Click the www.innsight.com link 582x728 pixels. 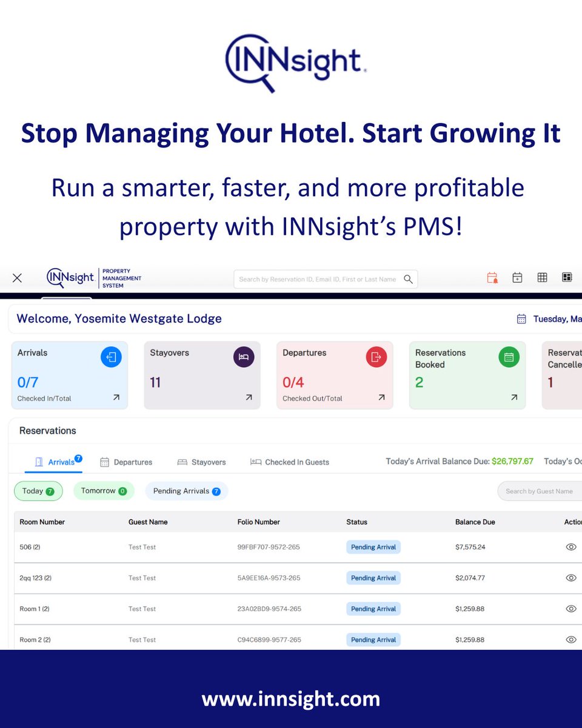point(291,699)
